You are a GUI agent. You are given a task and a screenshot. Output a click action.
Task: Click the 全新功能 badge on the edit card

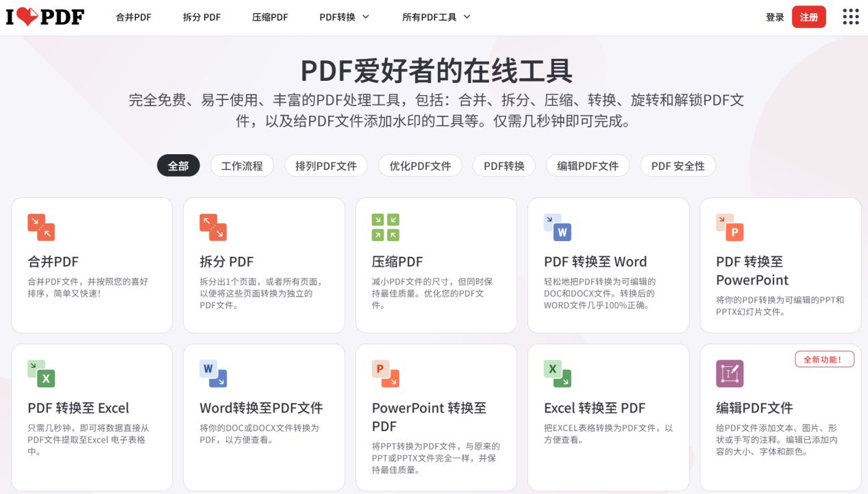coord(824,359)
